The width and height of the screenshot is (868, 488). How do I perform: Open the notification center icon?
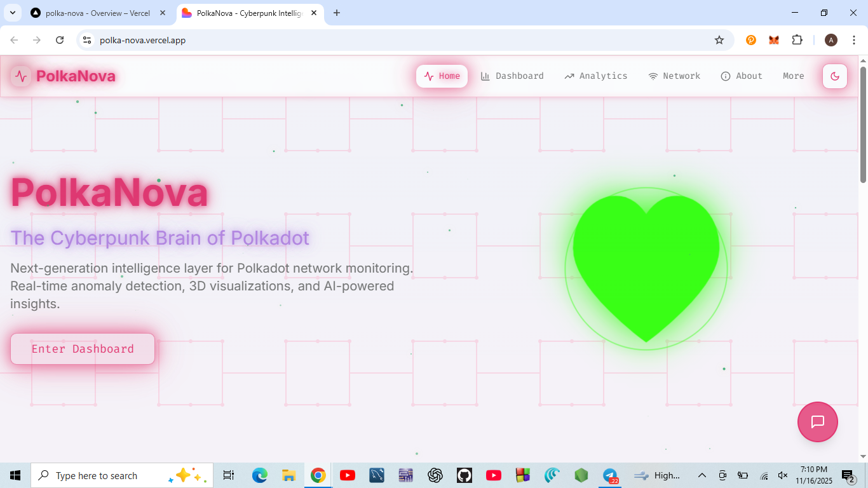click(848, 475)
